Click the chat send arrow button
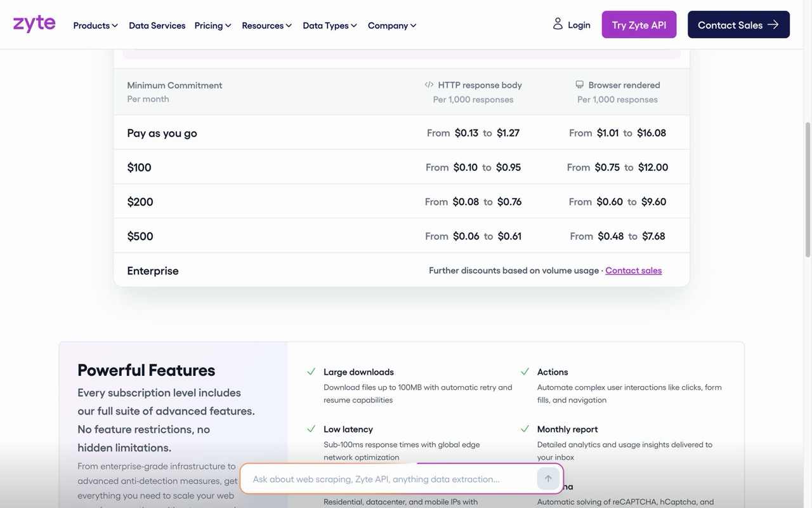This screenshot has height=508, width=812. [x=548, y=479]
